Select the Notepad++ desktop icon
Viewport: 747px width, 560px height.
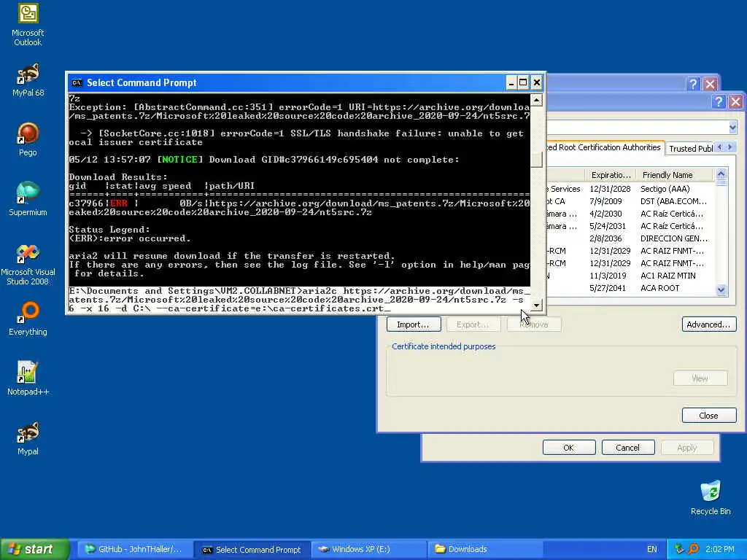point(28,378)
